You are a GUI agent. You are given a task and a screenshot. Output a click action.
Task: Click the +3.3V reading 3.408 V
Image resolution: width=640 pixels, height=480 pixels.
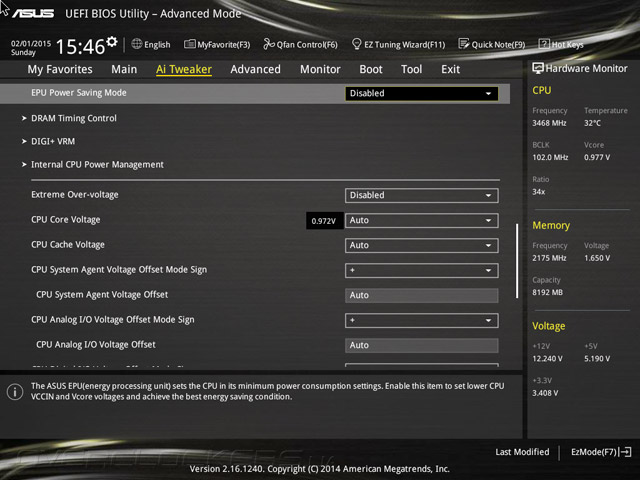[545, 393]
